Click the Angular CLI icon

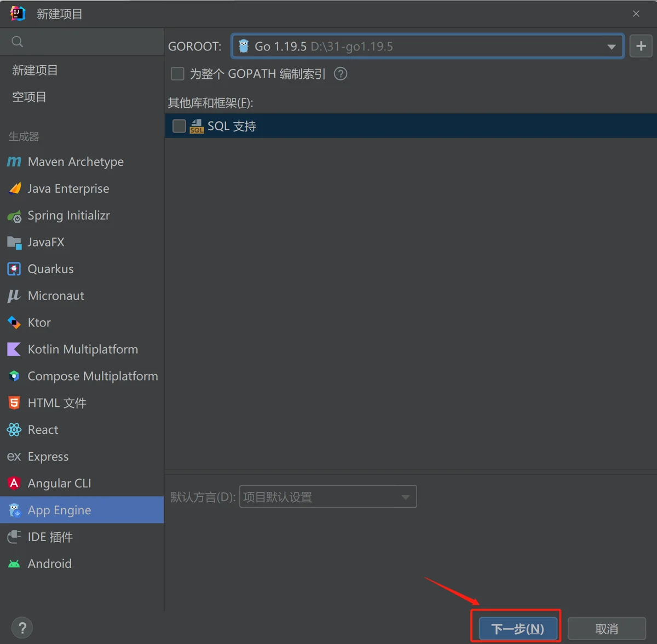point(14,483)
